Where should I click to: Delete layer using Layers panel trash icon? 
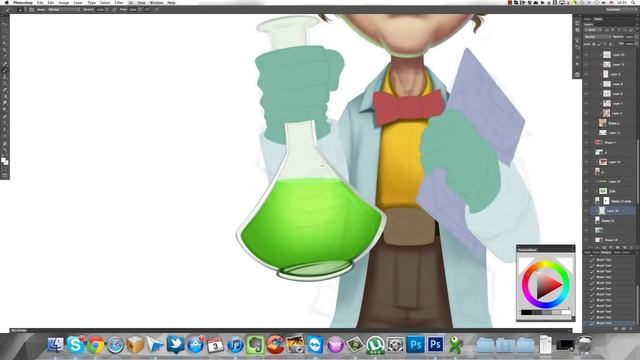631,247
